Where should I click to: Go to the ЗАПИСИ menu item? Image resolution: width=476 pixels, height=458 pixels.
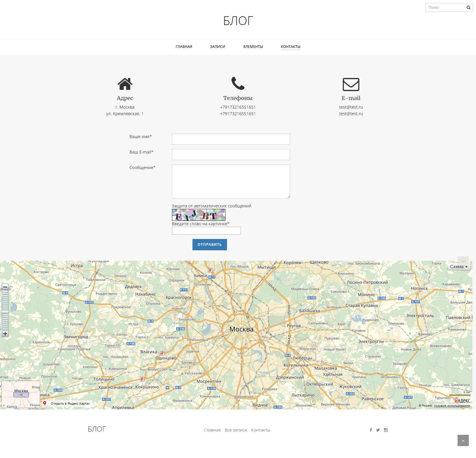(x=217, y=47)
